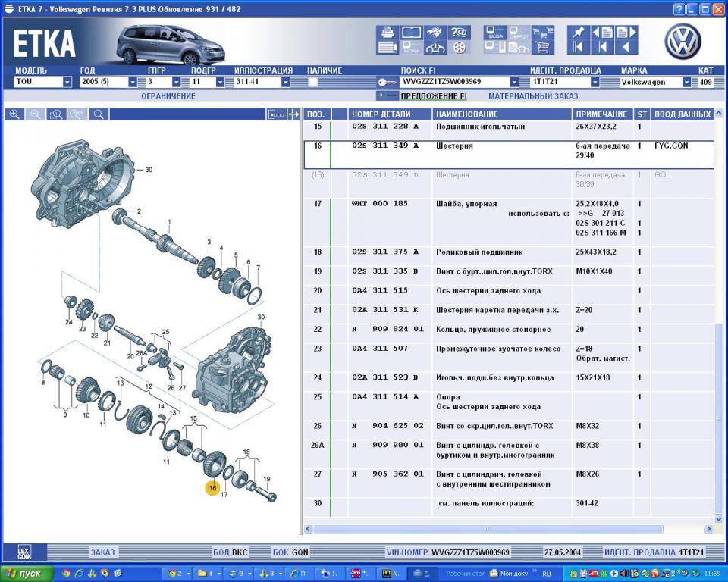The width and height of the screenshot is (728, 582).
Task: Click the illustration panel layout icon
Action: point(276,114)
